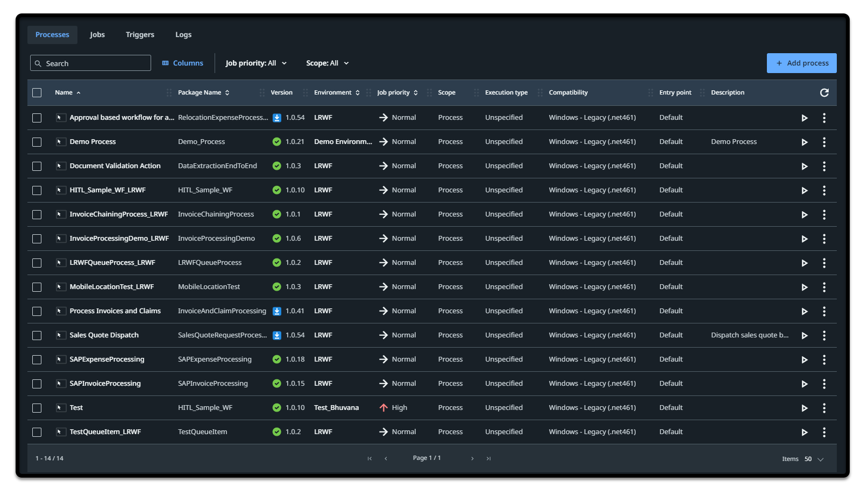Click the Add process button

(801, 63)
